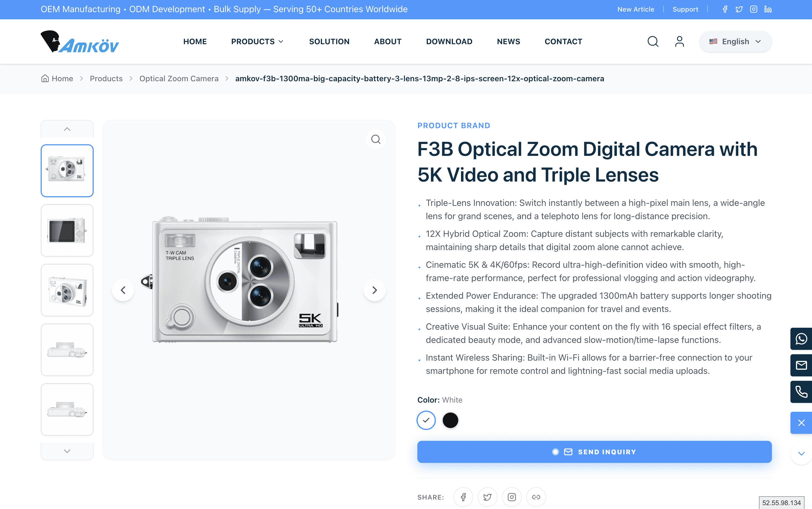Share product on Twitter
The image size is (812, 509).
point(488,497)
